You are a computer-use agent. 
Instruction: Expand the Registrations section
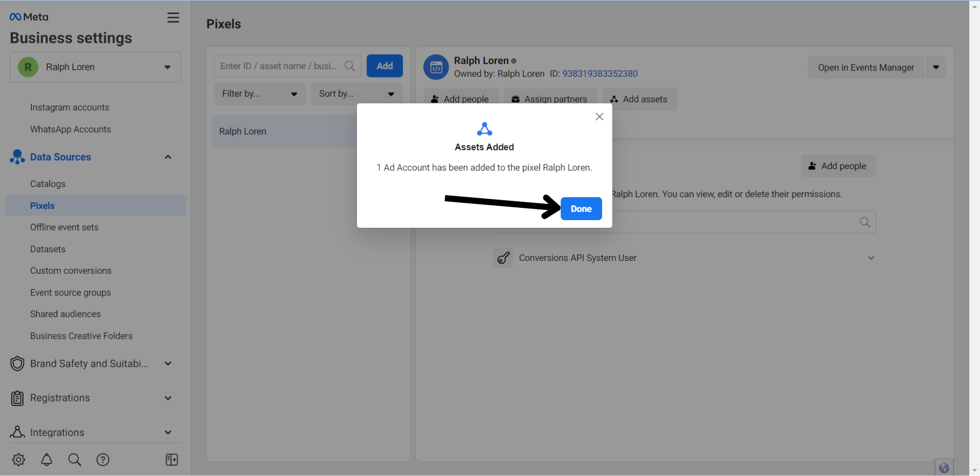168,398
